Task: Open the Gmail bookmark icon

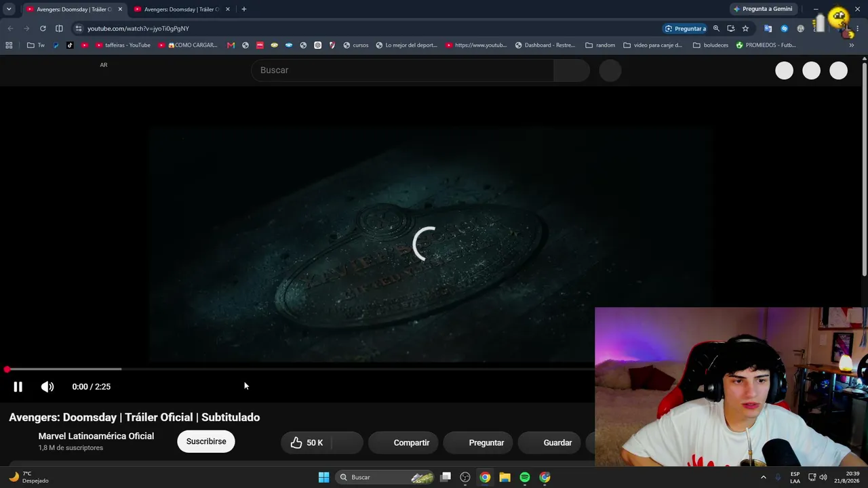Action: click(x=231, y=45)
